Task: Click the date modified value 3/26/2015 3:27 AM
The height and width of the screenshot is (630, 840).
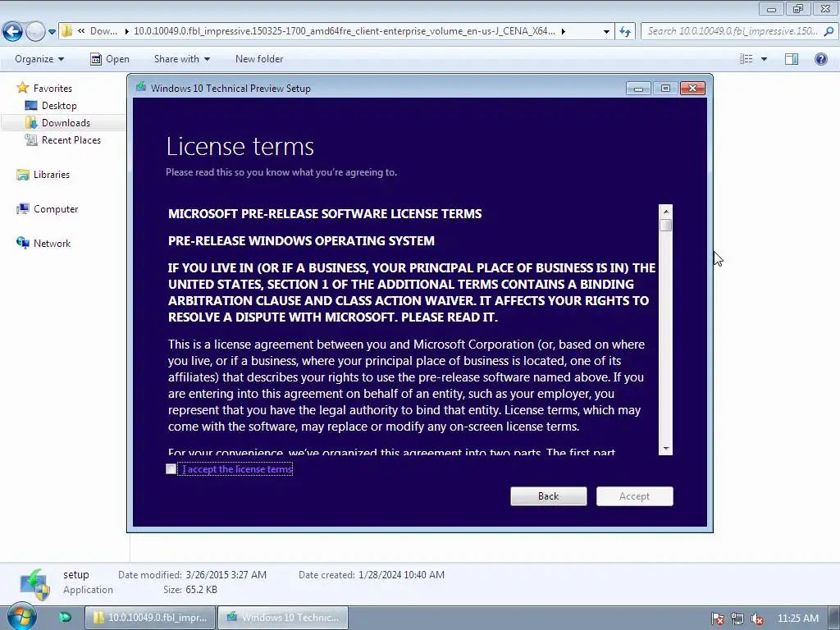Action: pos(226,575)
